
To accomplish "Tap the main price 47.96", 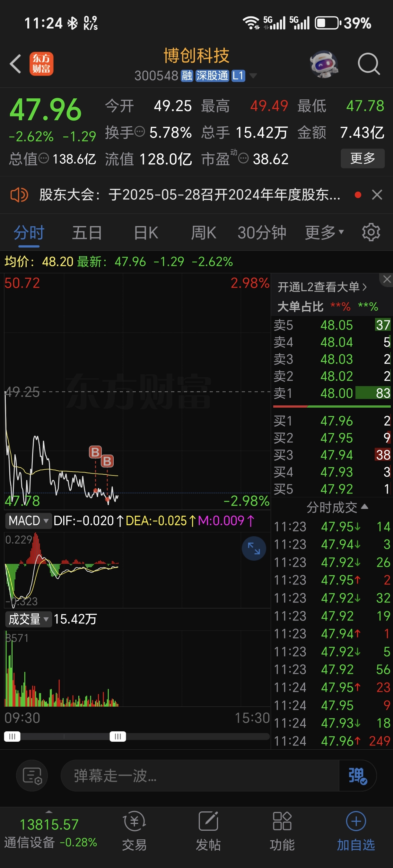I will (45, 110).
